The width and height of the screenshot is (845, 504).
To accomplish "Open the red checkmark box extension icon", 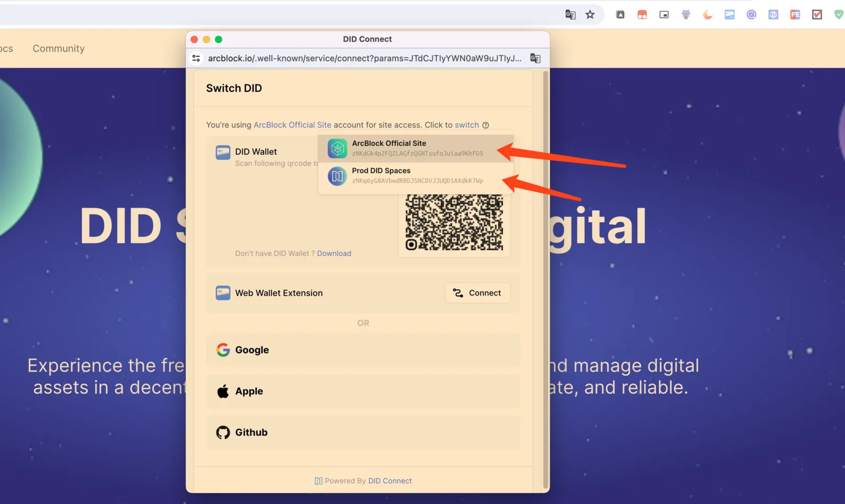I will (x=817, y=15).
